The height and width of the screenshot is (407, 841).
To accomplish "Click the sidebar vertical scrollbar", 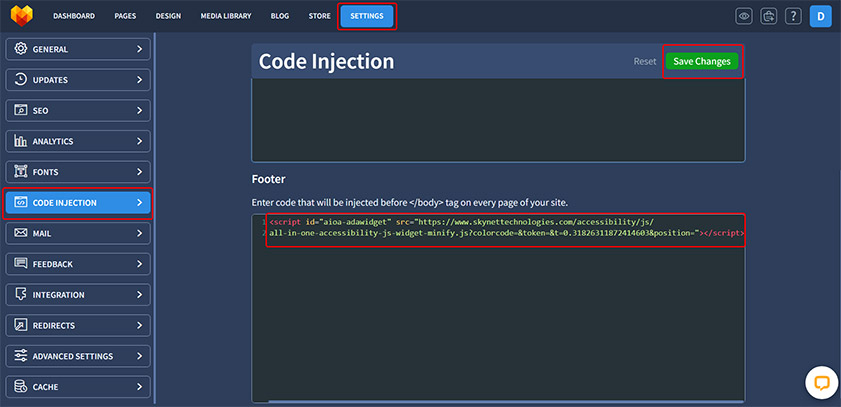I will click(154, 218).
